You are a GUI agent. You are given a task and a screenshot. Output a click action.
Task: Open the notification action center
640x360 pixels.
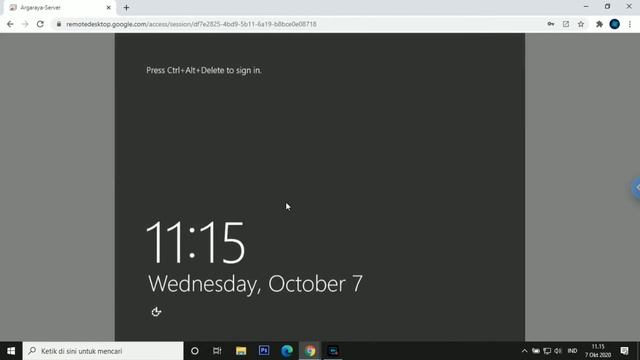point(624,351)
